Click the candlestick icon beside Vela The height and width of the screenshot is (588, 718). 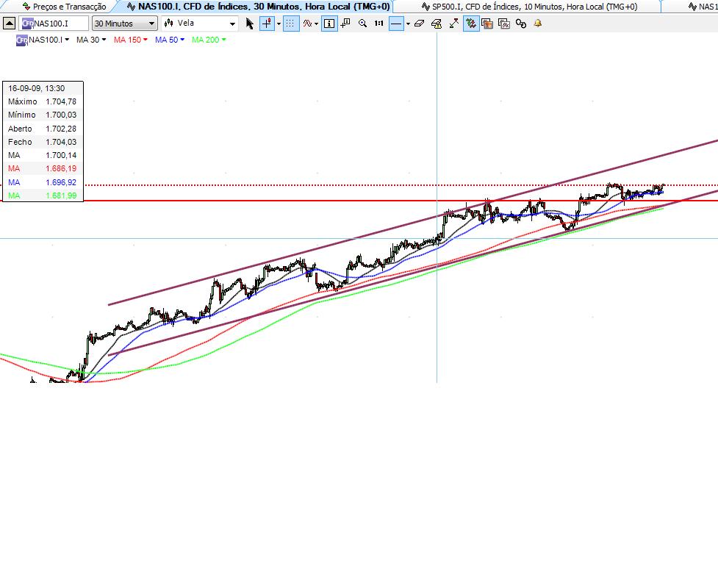pyautogui.click(x=169, y=23)
